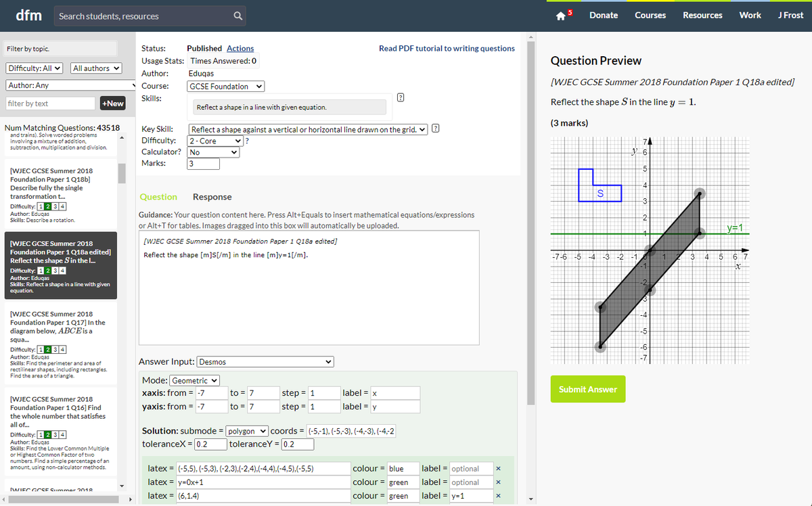Click the xaxis to value field
Image resolution: width=812 pixels, height=506 pixels.
(263, 393)
